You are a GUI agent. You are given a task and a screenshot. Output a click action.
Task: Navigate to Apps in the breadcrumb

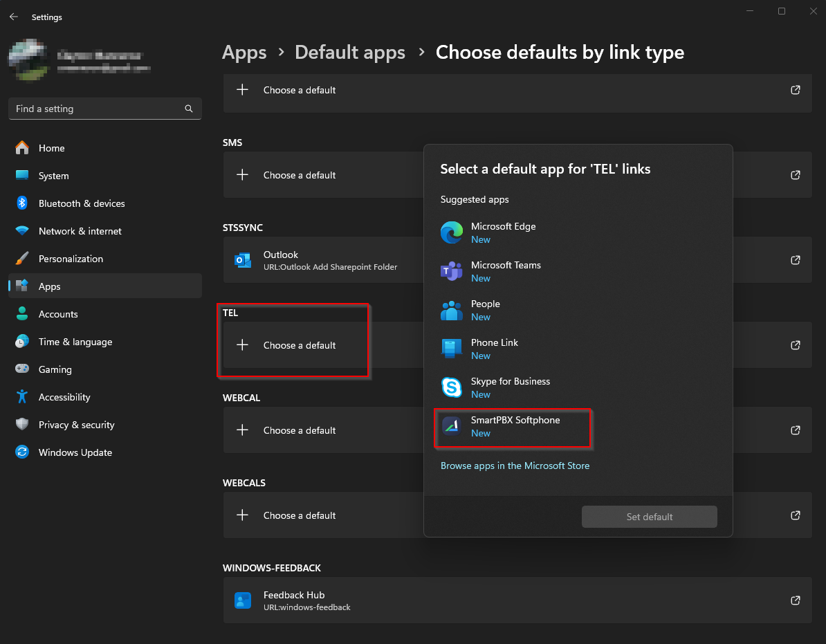pyautogui.click(x=244, y=52)
